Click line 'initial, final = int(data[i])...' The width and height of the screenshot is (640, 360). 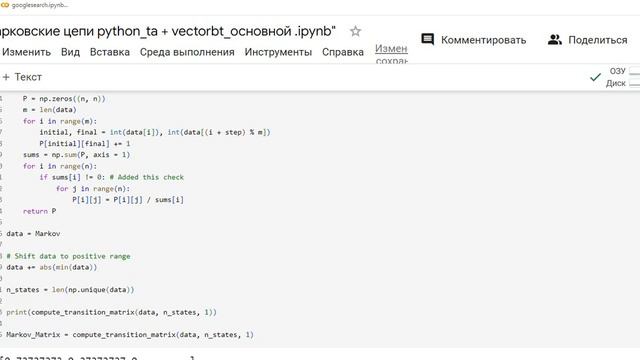click(155, 132)
